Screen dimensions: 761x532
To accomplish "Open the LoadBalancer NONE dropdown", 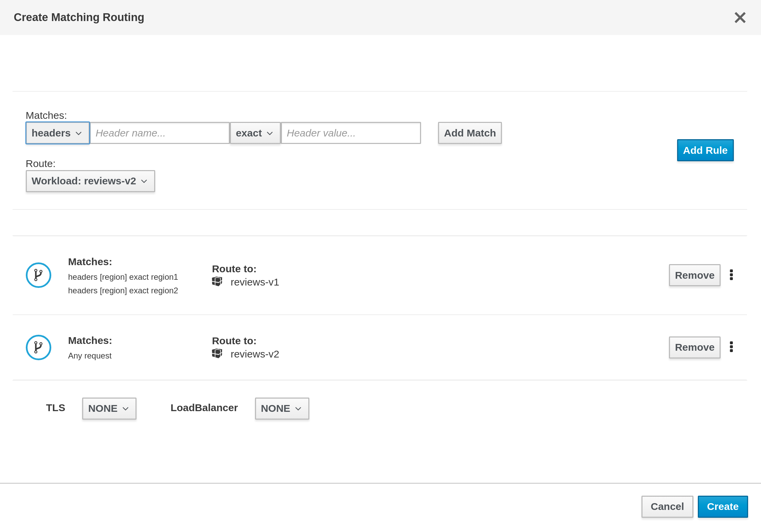I will (x=282, y=408).
